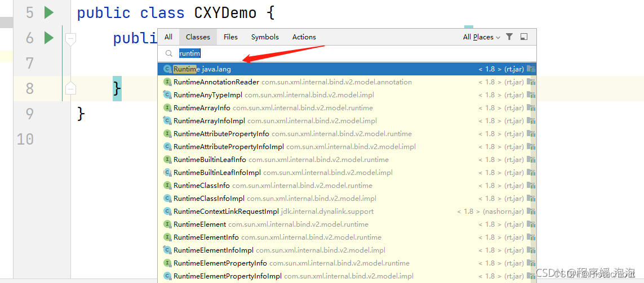Image resolution: width=644 pixels, height=283 pixels.
Task: Select RuntimeBuiltinLeafInfo result row
Action: [x=347, y=160]
